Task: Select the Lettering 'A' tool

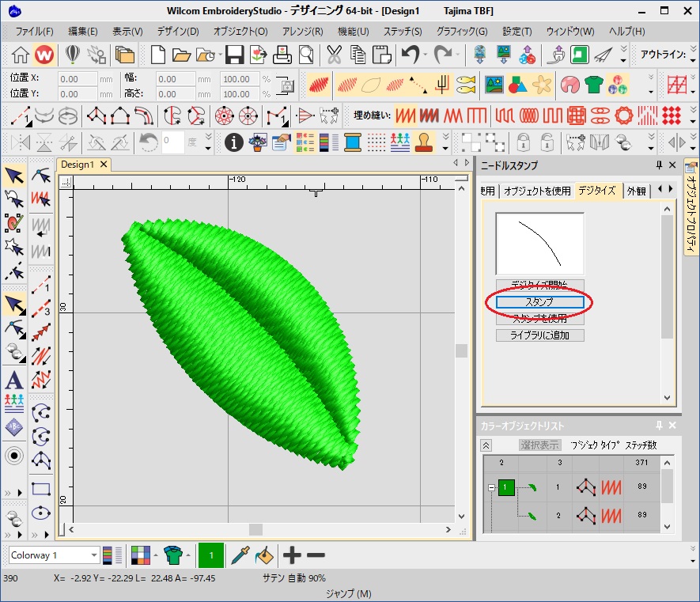Action: coord(13,379)
